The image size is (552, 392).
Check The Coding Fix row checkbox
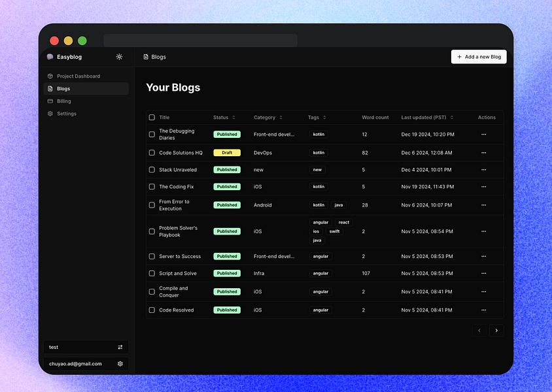point(152,187)
